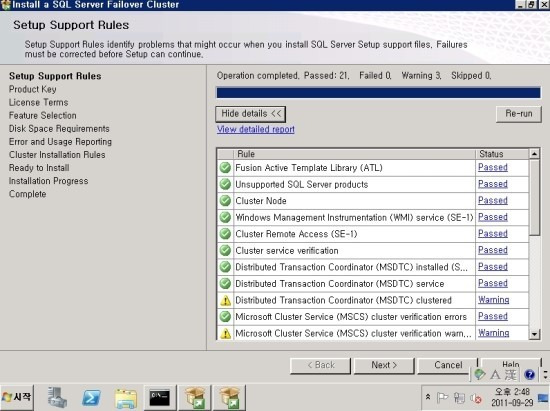Click the language bar A input mode icon

coord(495,375)
